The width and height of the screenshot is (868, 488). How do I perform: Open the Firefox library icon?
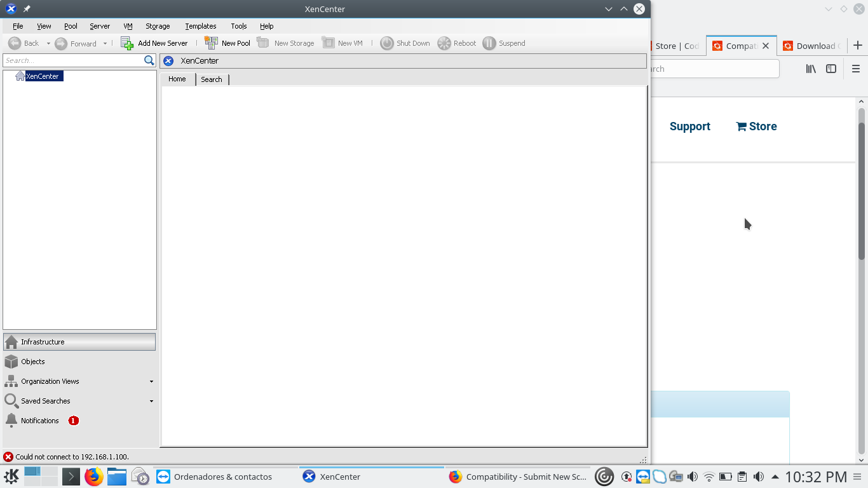(811, 69)
